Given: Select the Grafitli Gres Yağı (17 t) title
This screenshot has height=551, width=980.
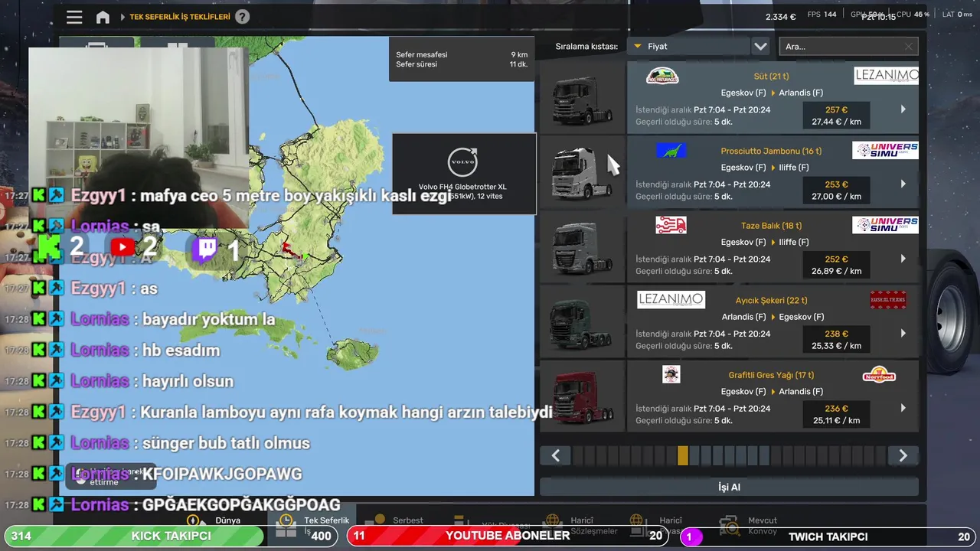Looking at the screenshot, I should 771,375.
